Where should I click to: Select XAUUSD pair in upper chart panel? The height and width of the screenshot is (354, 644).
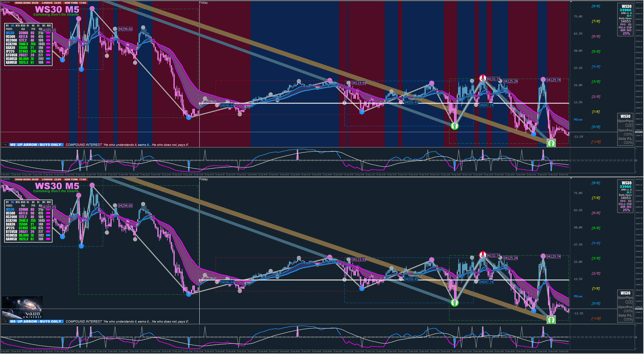coord(11,62)
